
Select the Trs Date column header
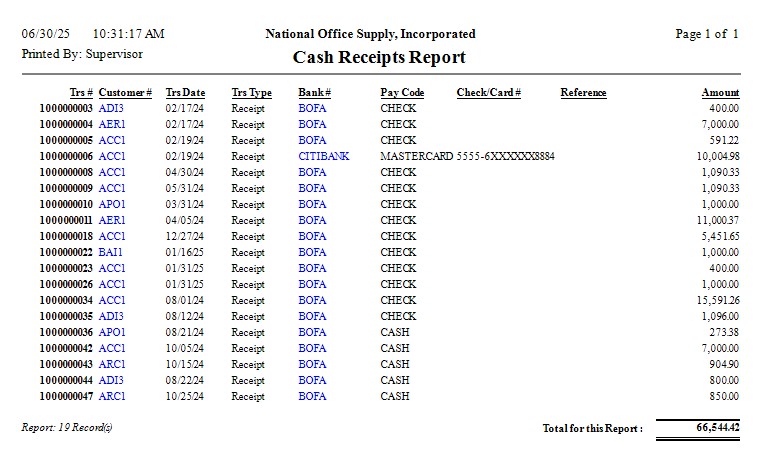[x=185, y=93]
